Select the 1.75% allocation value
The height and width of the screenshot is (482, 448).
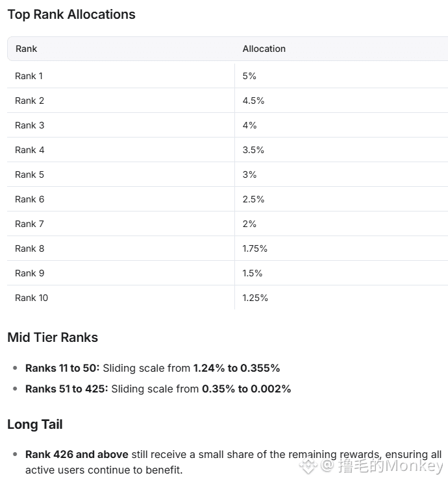tap(255, 248)
